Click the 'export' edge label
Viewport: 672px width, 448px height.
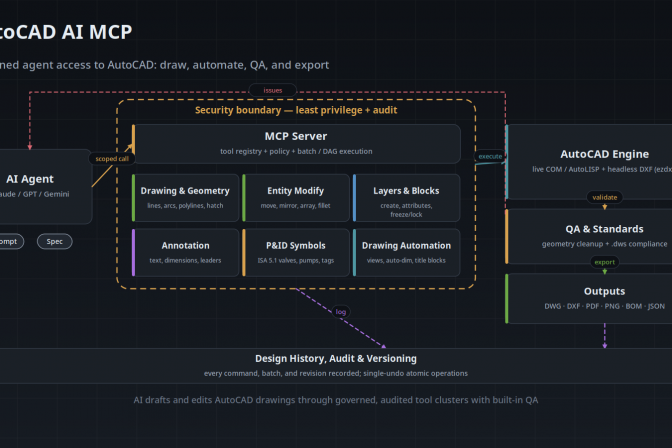coord(605,262)
